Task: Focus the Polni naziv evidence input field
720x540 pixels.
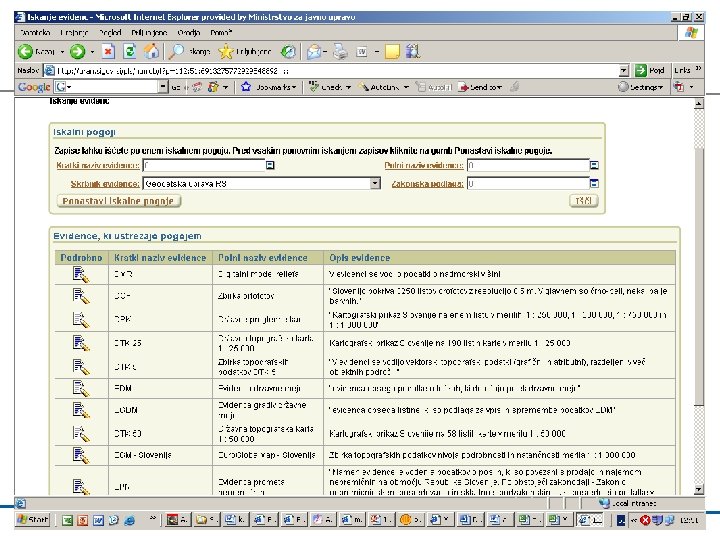Action: (x=528, y=165)
